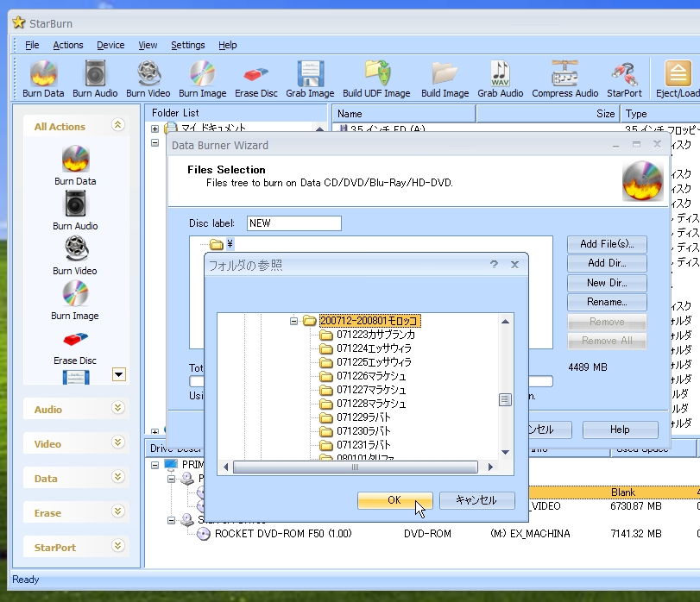This screenshot has width=700, height=602.
Task: Open the Settings menu
Action: click(188, 45)
